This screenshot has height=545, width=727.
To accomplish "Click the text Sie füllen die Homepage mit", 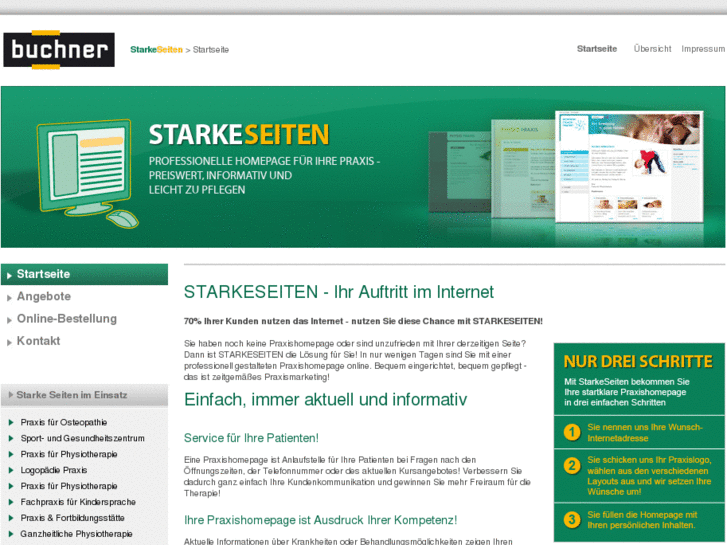I will [x=642, y=514].
